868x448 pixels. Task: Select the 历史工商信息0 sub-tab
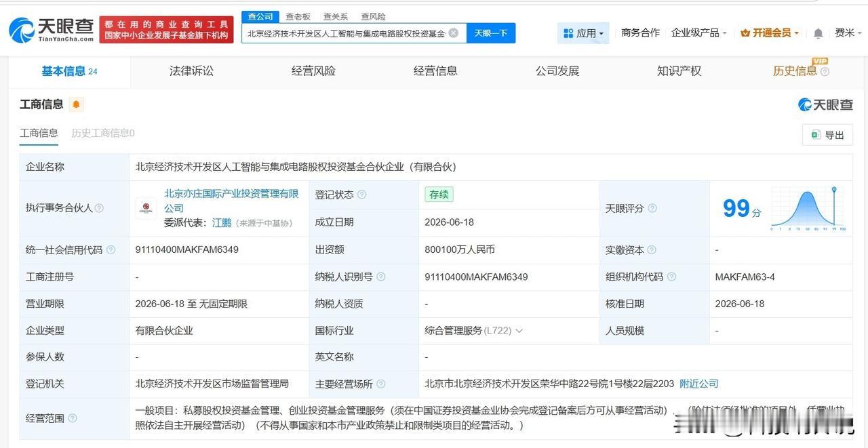pyautogui.click(x=103, y=134)
